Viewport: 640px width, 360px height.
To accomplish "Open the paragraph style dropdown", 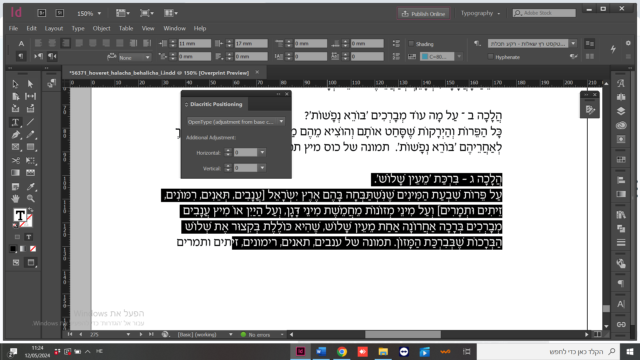I will 573,43.
